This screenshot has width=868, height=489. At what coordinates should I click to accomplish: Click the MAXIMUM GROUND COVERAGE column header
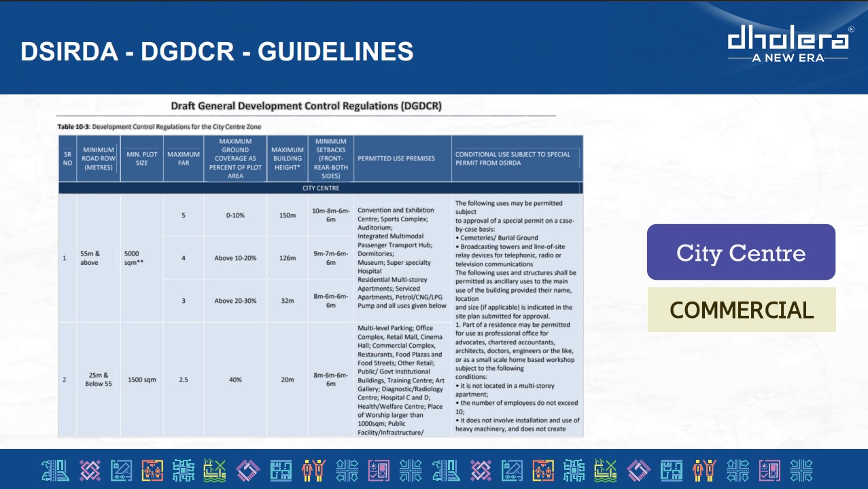pos(235,158)
